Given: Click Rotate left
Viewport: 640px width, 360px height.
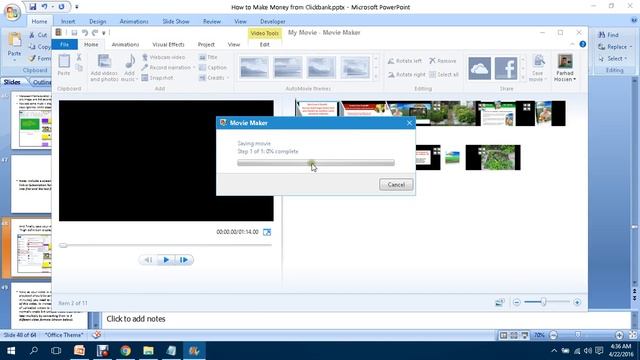Looking at the screenshot, I should tap(404, 61).
